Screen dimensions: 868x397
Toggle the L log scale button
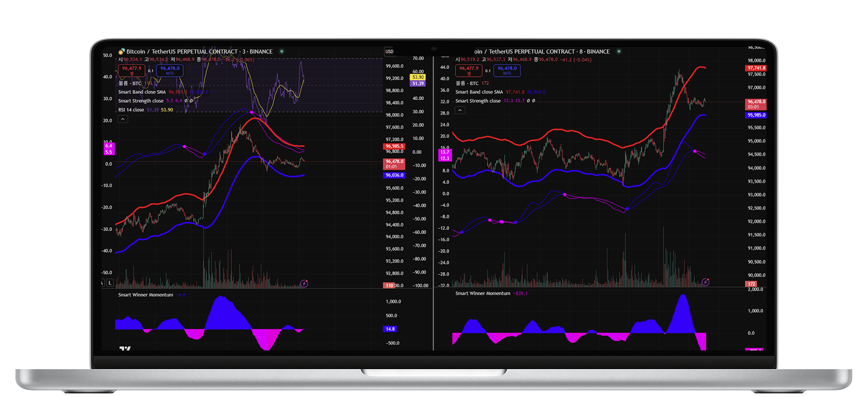click(110, 282)
